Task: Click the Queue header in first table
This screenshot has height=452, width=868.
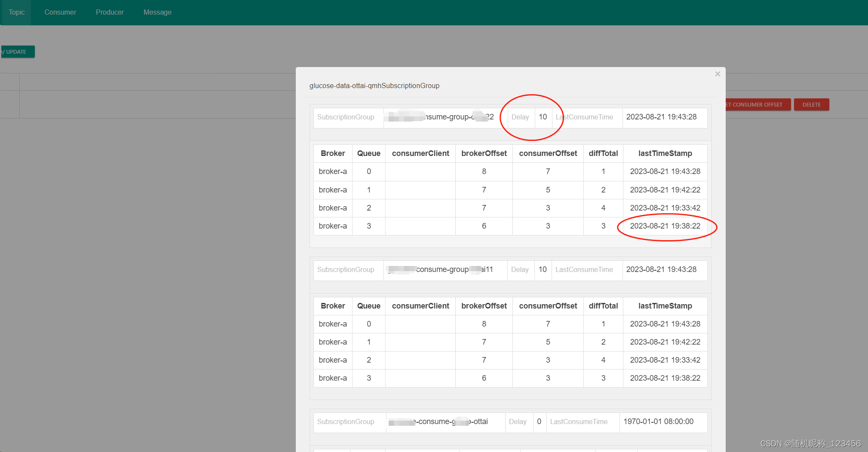Action: click(369, 153)
